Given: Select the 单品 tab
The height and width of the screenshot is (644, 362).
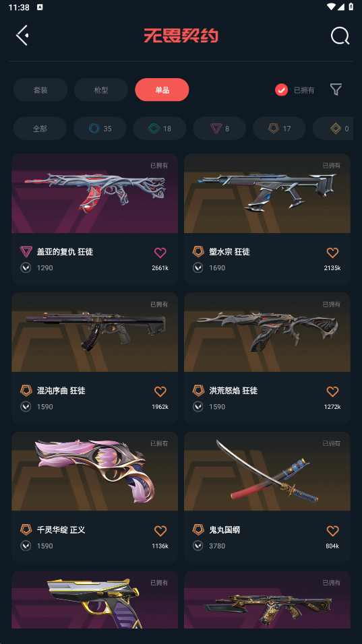Looking at the screenshot, I should pyautogui.click(x=162, y=90).
